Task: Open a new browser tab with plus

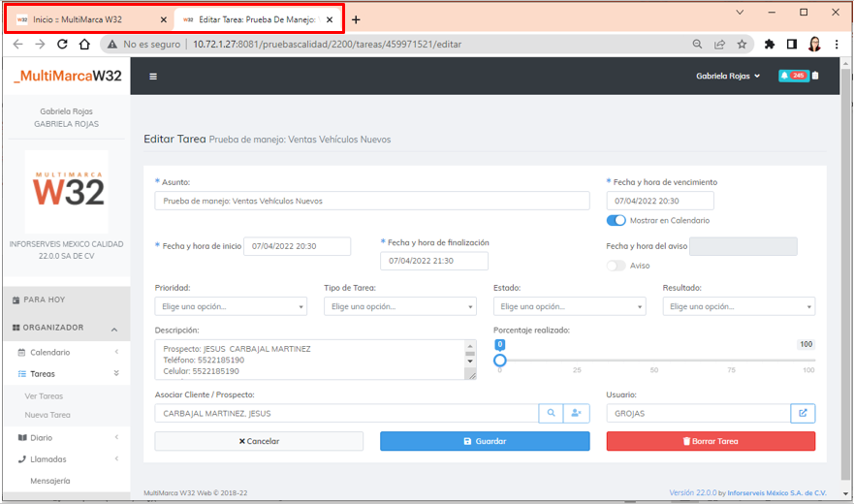Action: click(356, 19)
